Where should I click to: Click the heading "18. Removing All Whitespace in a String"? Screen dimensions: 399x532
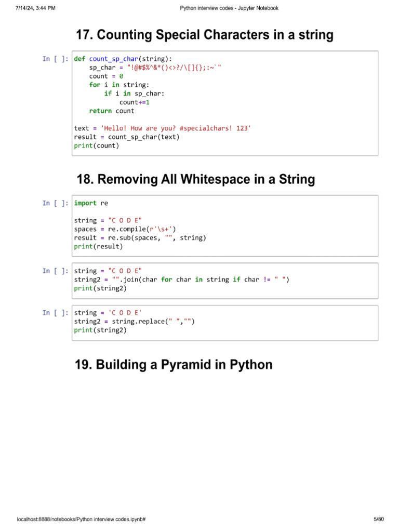[196, 179]
